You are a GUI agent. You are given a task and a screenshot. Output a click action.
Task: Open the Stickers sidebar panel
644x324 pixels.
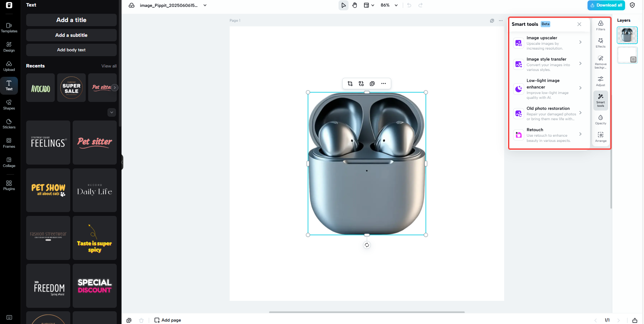(9, 124)
